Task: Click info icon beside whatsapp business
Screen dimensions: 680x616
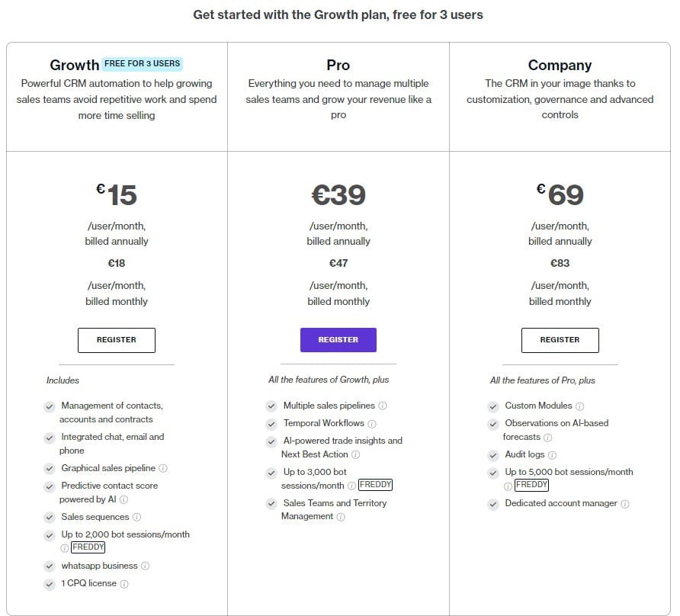Action: 146,566
